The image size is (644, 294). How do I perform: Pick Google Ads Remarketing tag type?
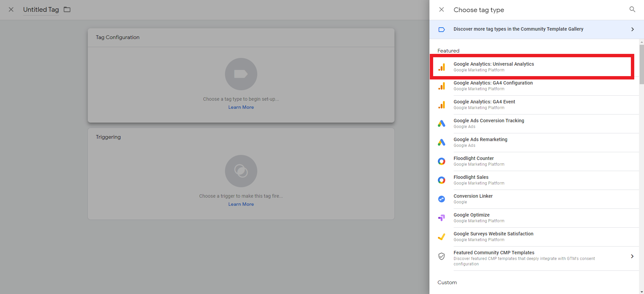(480, 142)
